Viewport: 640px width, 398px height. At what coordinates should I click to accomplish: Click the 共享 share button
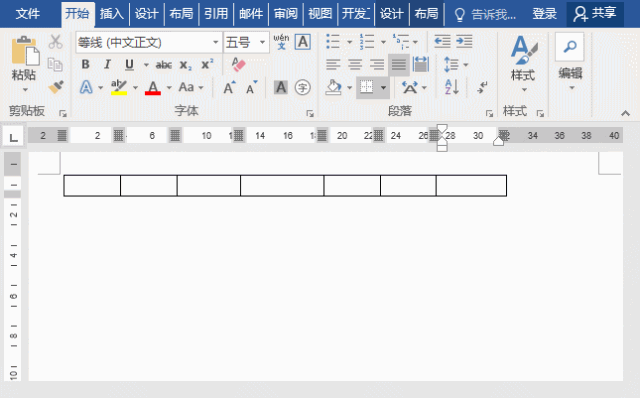[x=595, y=13]
